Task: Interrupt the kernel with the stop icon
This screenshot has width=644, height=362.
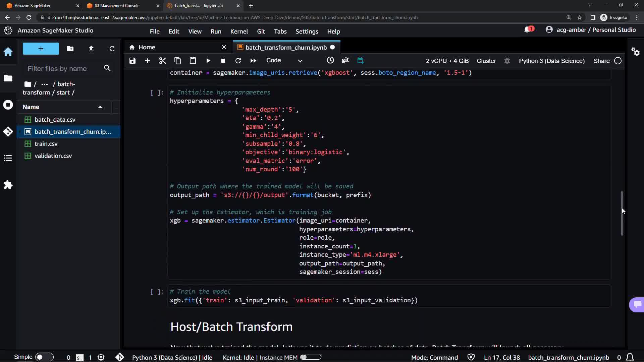Action: click(223, 61)
